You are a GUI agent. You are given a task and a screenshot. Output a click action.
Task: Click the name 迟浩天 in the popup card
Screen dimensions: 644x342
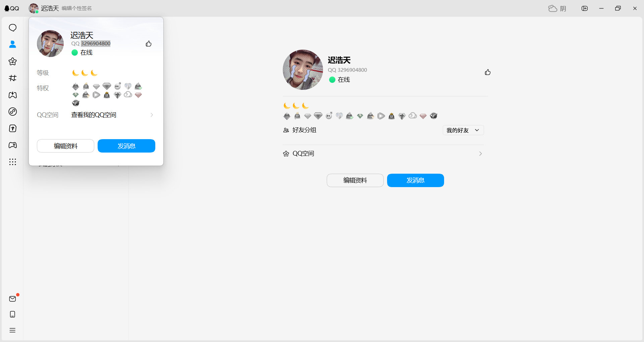coord(82,35)
